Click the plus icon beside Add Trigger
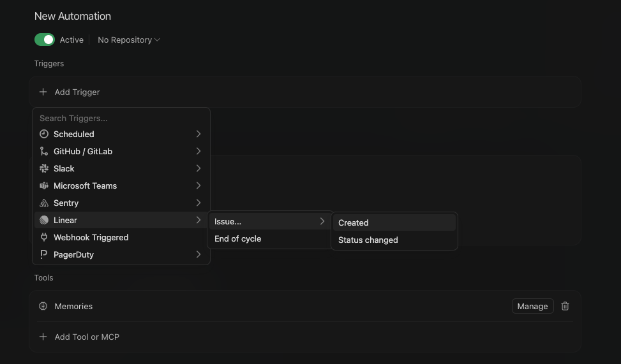The height and width of the screenshot is (364, 621). coord(43,92)
